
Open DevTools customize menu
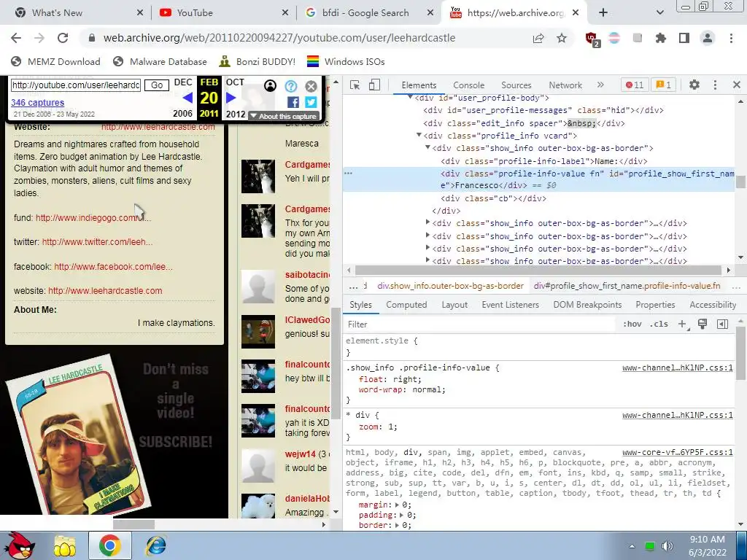715,85
